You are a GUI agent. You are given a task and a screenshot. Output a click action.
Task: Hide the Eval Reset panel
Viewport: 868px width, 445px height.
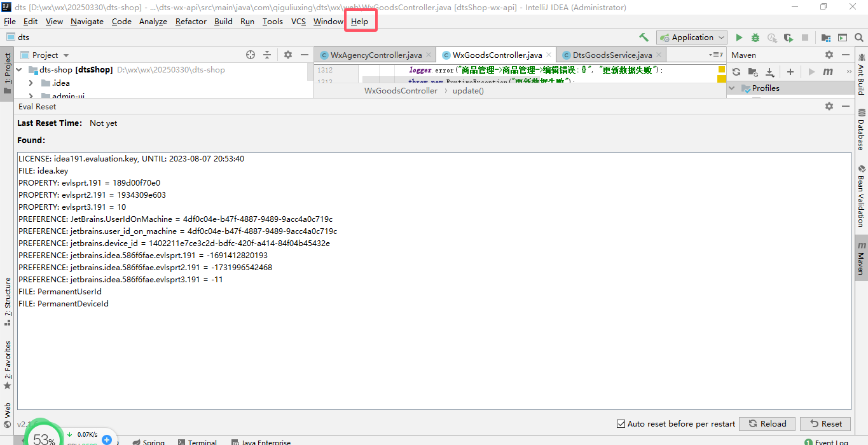846,106
